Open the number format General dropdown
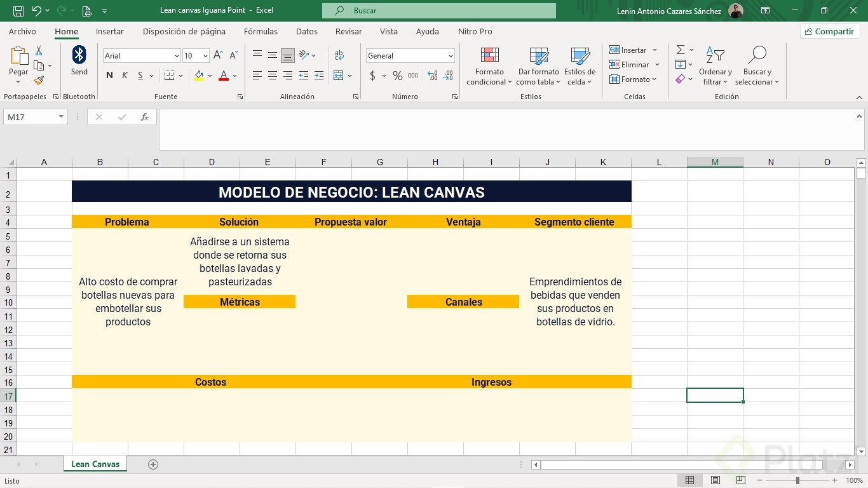Viewport: 868px width, 488px height. click(451, 56)
